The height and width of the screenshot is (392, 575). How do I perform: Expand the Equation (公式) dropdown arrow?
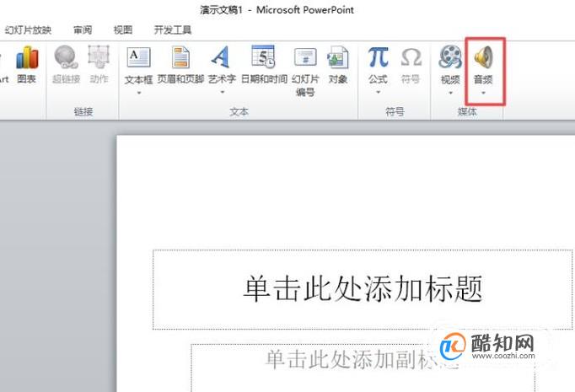pos(378,92)
